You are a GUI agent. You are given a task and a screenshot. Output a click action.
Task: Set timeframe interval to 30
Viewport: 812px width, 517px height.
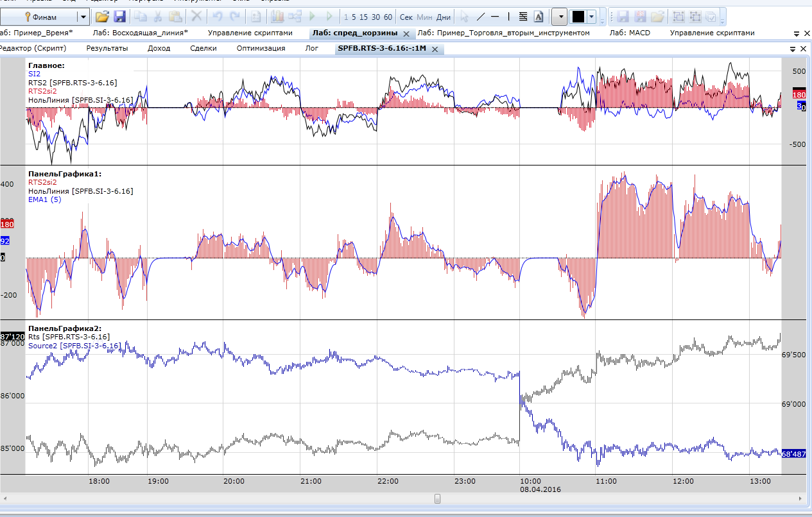(x=376, y=17)
